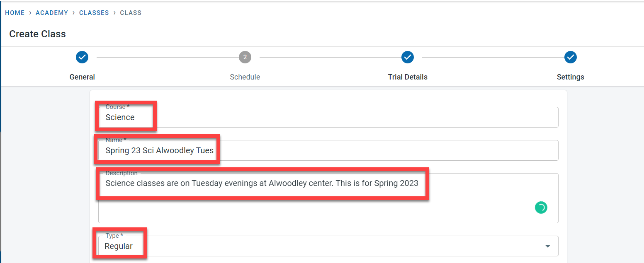Click into the class Name field
644x263 pixels.
pos(328,150)
